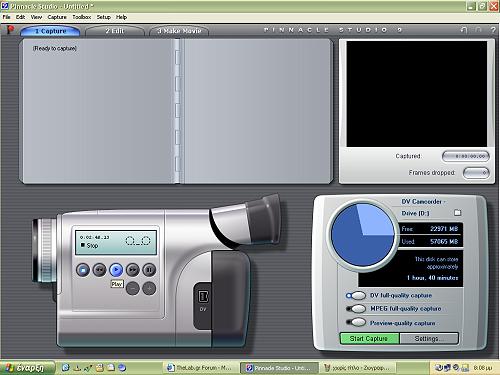Fast forward the camcorder tape
This screenshot has height=375, width=500.
click(133, 270)
